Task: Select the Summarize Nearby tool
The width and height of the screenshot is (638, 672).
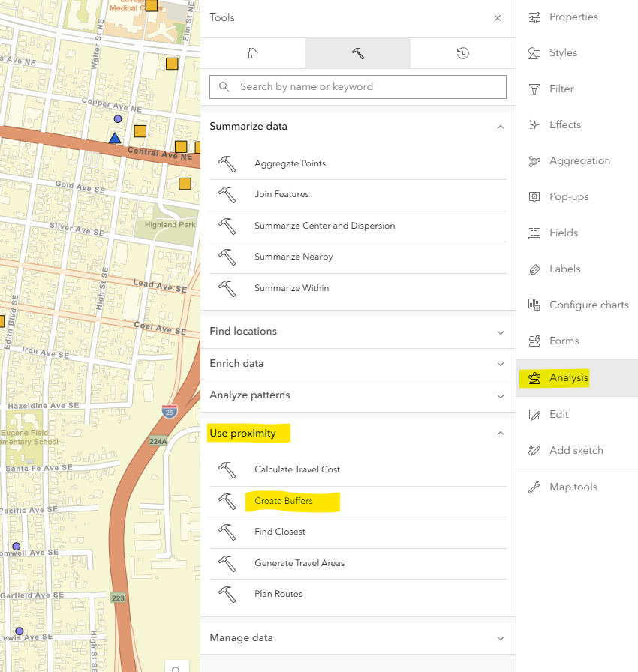Action: [x=293, y=256]
